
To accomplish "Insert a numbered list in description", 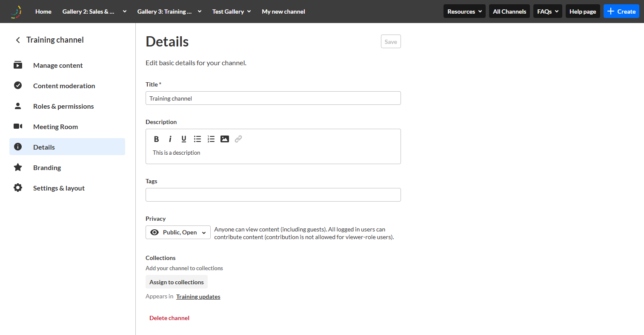I will coord(211,139).
